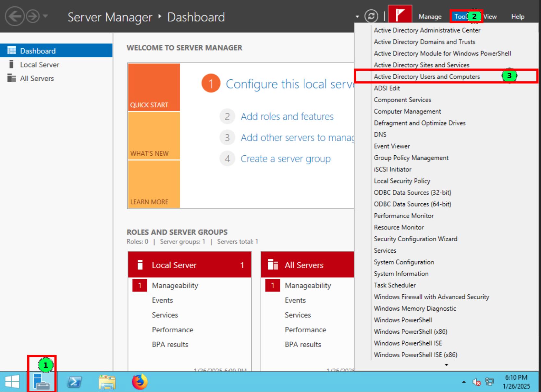Open iSCSI Initiator

coord(447,170)
